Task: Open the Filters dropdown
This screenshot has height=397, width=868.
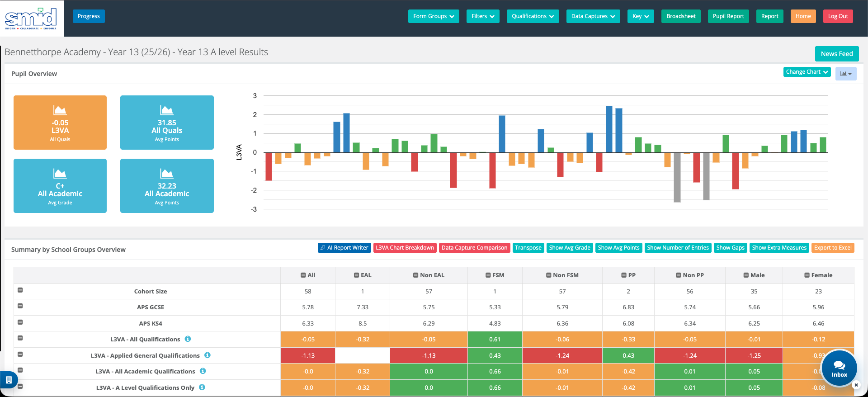Action: (x=483, y=16)
